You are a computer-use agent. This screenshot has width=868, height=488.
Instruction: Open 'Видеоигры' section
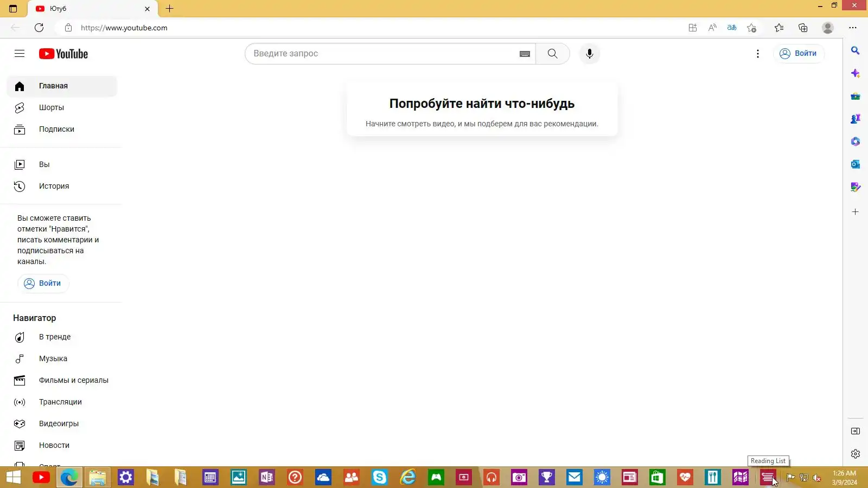click(62, 424)
